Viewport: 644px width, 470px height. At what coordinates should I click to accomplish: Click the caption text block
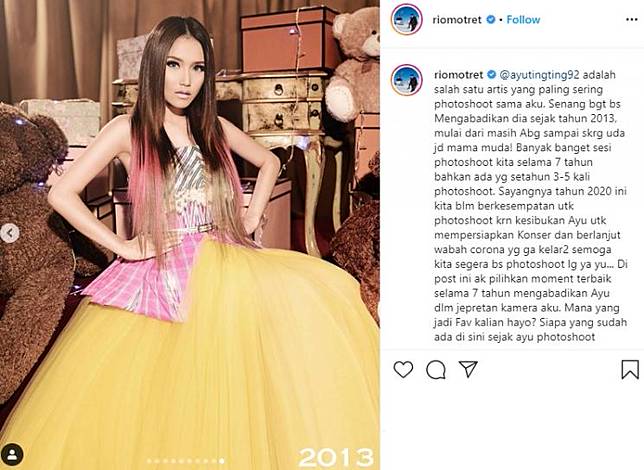[531, 206]
